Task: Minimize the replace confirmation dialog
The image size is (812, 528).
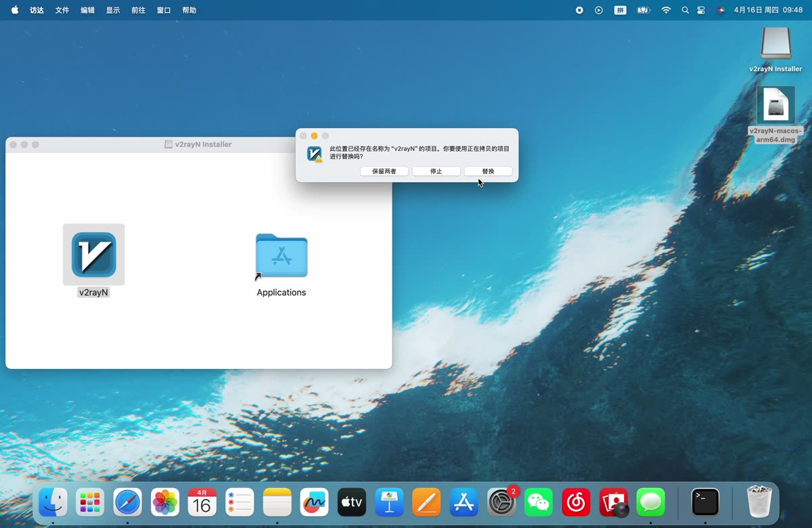Action: point(314,136)
